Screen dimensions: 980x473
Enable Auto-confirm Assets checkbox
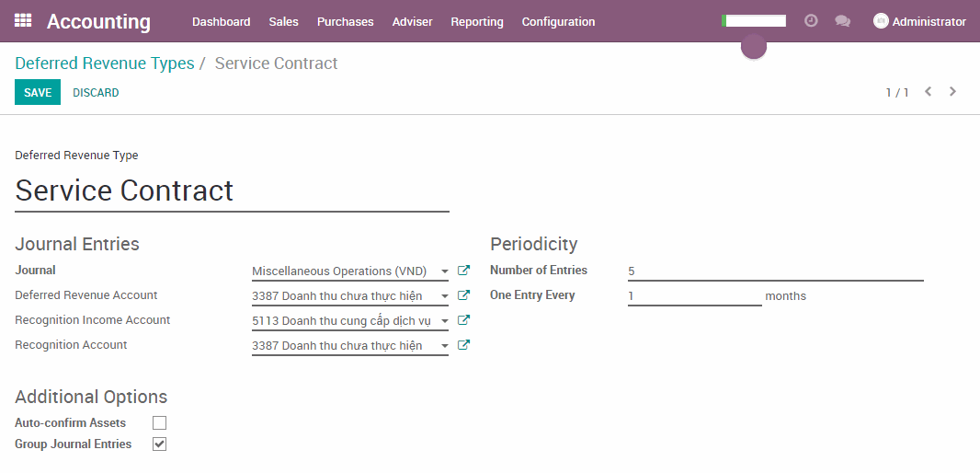160,423
